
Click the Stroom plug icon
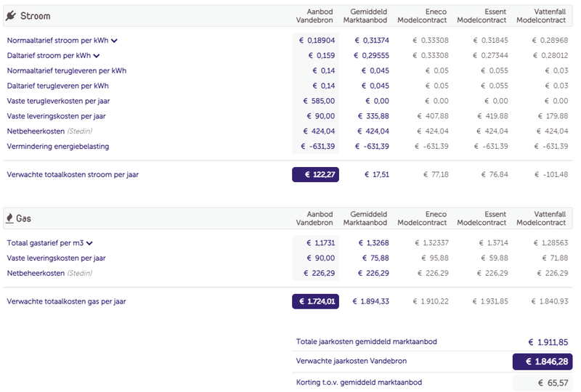[11, 15]
